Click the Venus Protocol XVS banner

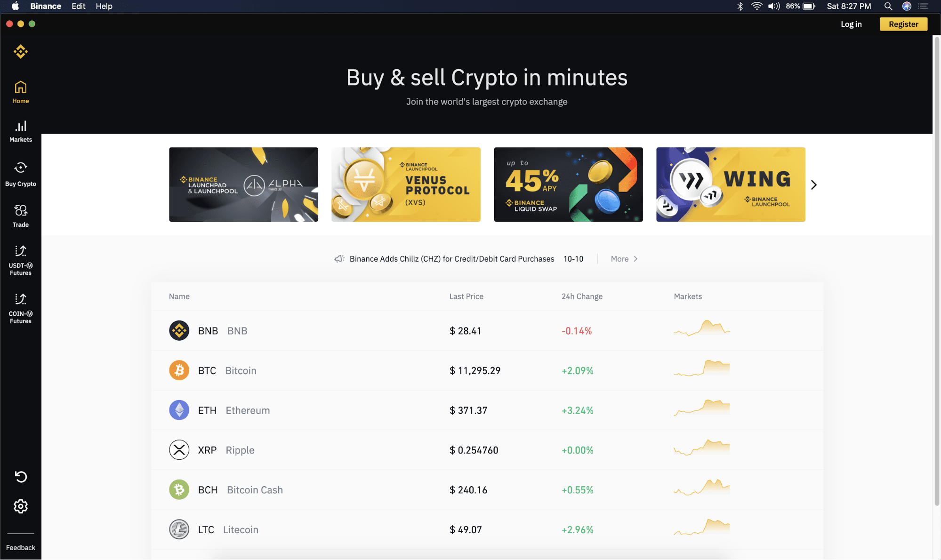[405, 184]
